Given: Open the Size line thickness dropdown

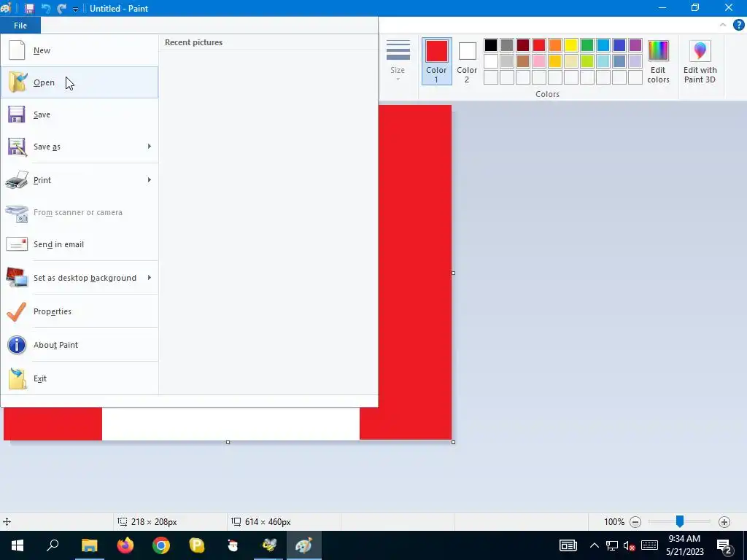Looking at the screenshot, I should click(398, 61).
